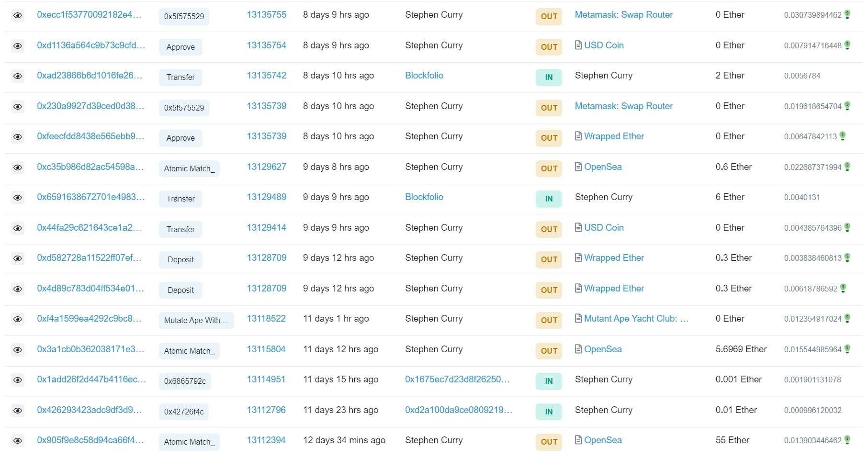Click green lightbulb beside fee 0.030739894462

pos(847,14)
